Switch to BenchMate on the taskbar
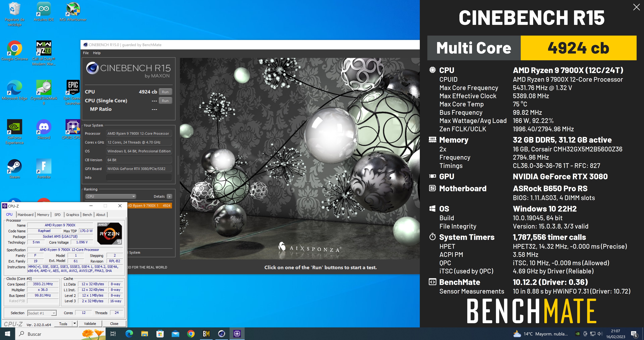 click(x=206, y=334)
